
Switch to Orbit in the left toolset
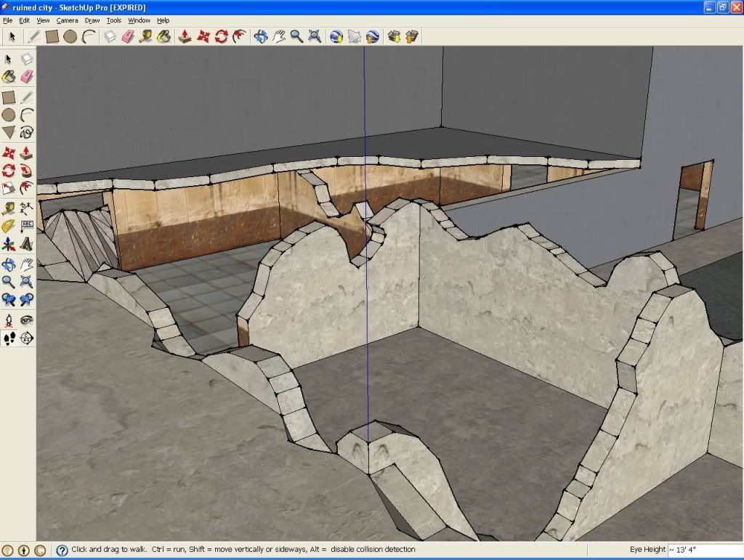(9, 264)
